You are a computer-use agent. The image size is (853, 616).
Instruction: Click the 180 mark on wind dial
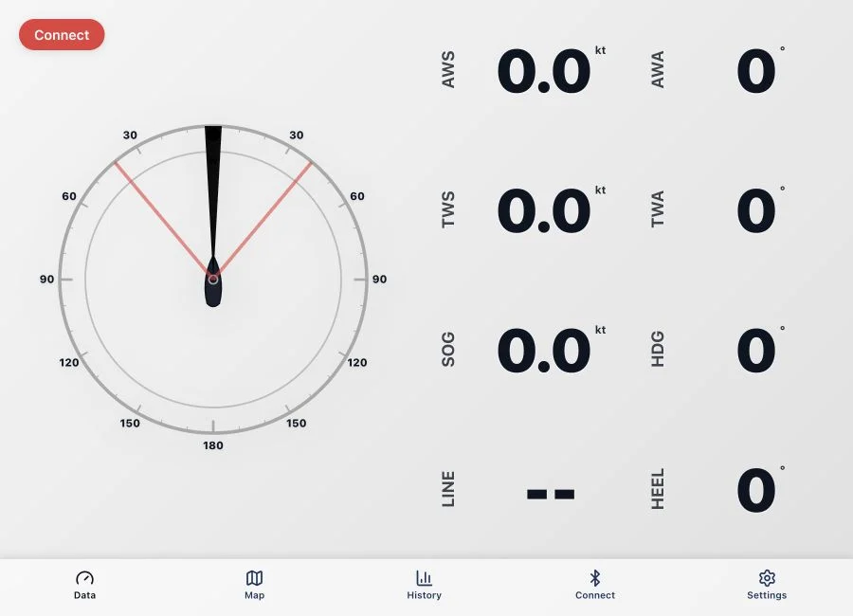click(x=213, y=445)
